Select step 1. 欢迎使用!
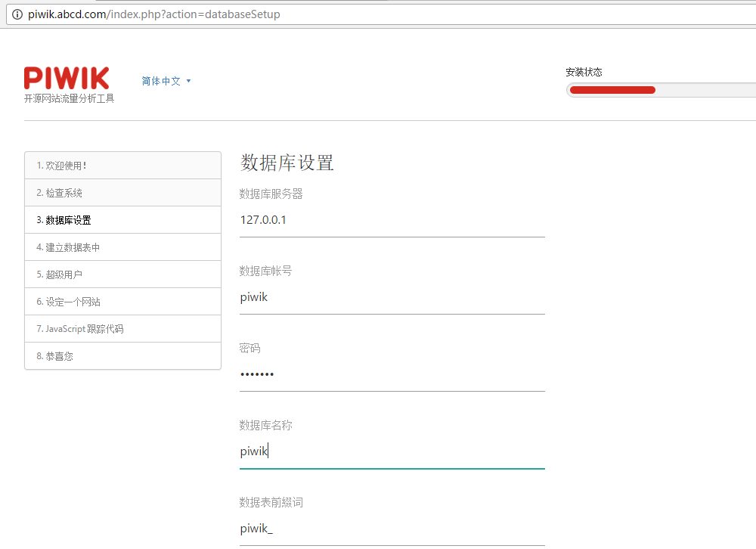Image resolution: width=756 pixels, height=549 pixels. (123, 166)
